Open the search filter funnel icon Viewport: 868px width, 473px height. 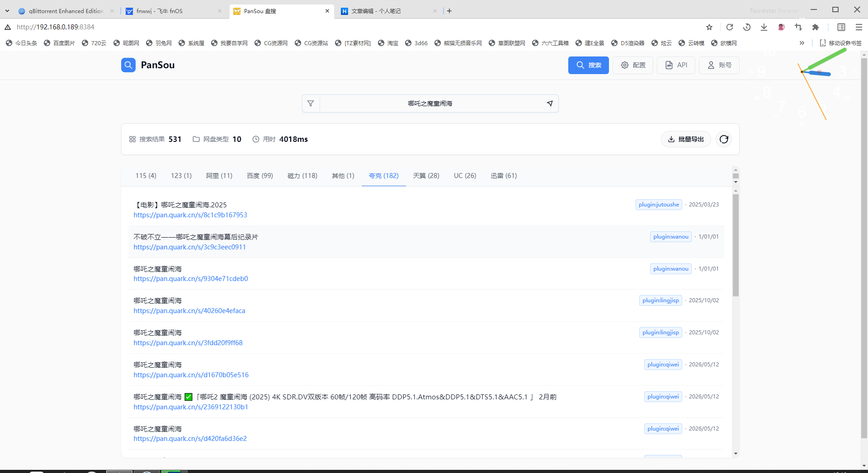coord(311,103)
